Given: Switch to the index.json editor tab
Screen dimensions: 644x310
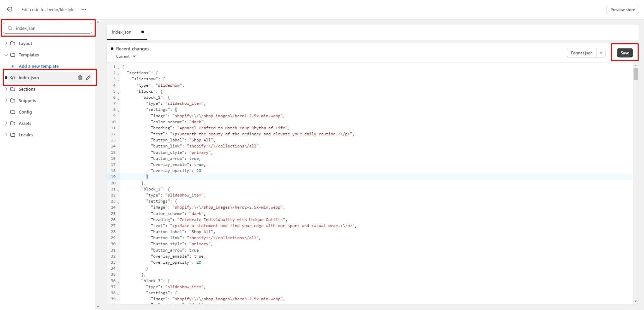Looking at the screenshot, I should point(121,32).
